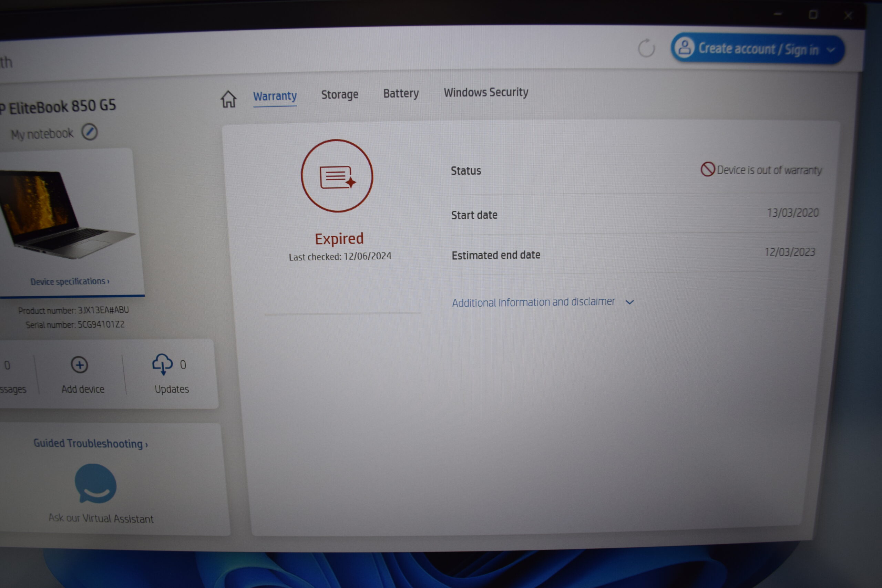The height and width of the screenshot is (588, 882).
Task: Click the Add device plus icon
Action: [x=80, y=364]
